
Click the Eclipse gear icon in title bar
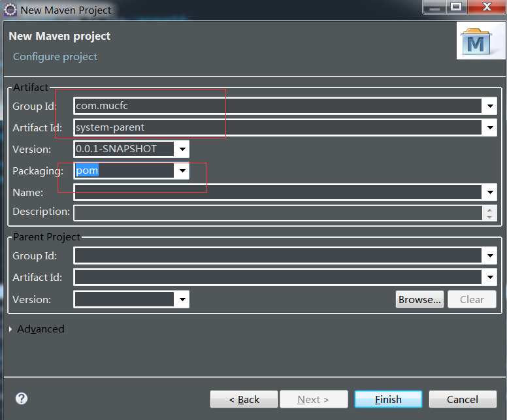(x=10, y=10)
